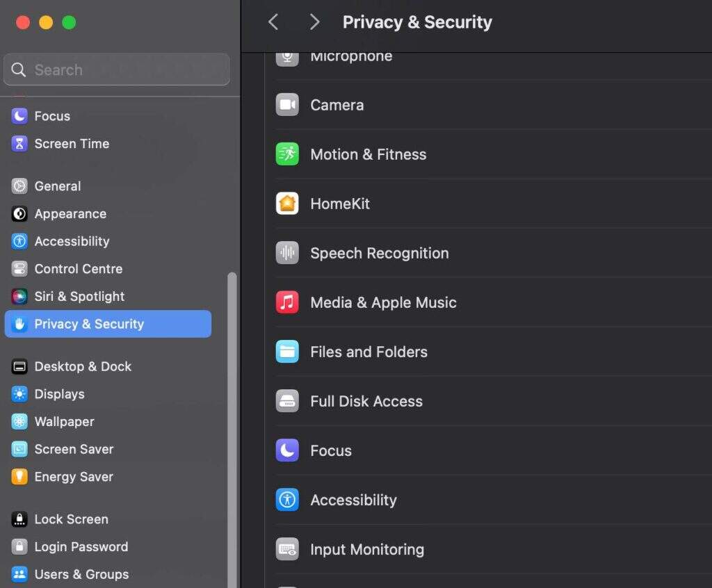
Task: Click the HomeKit house icon
Action: pos(287,204)
